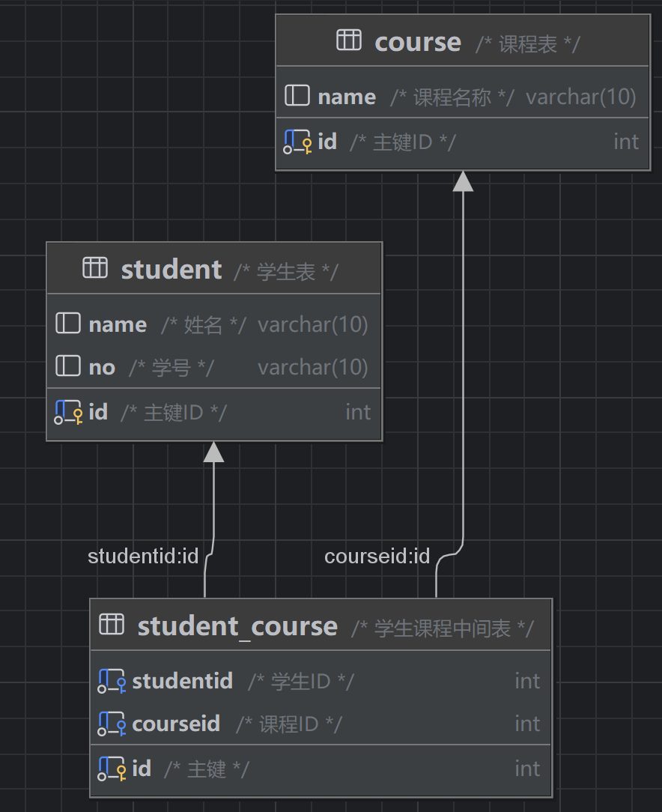The image size is (662, 812).
Task: Click the column icon beside student no
Action: (68, 366)
